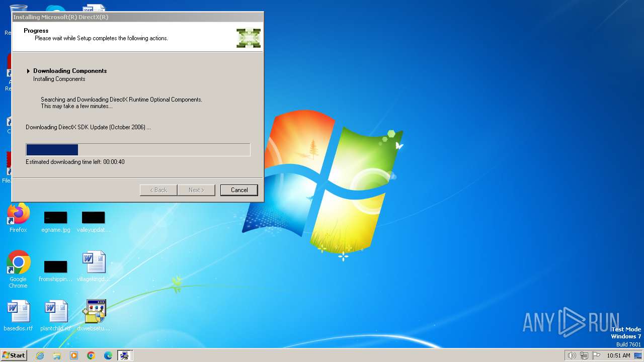Launch Chrome from the taskbar

tap(91, 355)
